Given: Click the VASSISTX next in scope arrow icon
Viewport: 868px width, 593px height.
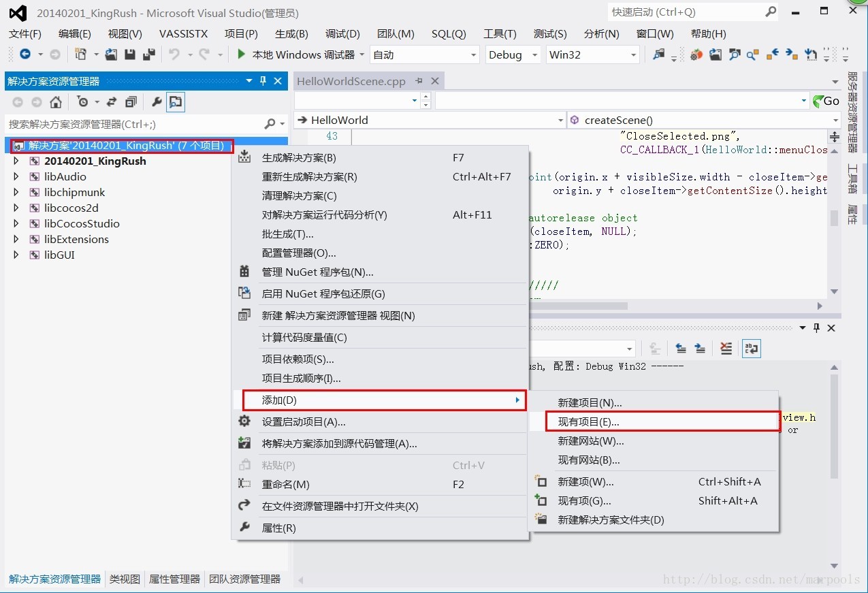Looking at the screenshot, I should click(791, 54).
